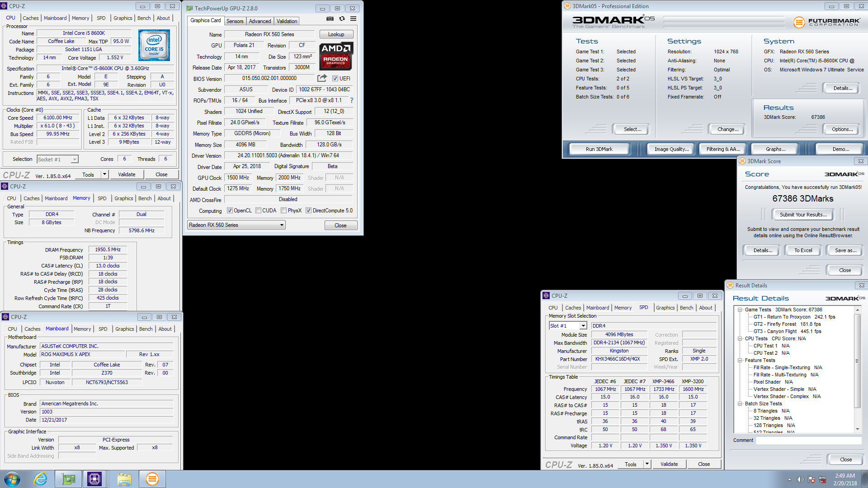Click Bus Interface question mark help icon
868x488 pixels.
351,100
